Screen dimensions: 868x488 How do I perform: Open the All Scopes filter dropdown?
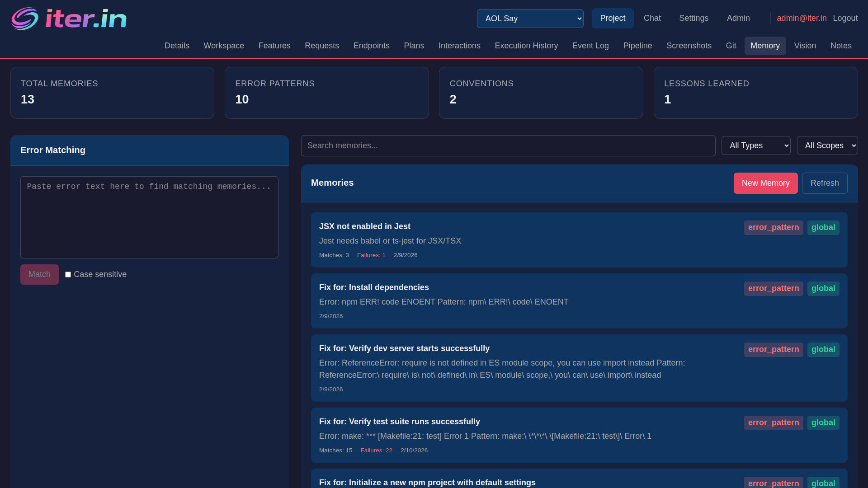point(827,145)
